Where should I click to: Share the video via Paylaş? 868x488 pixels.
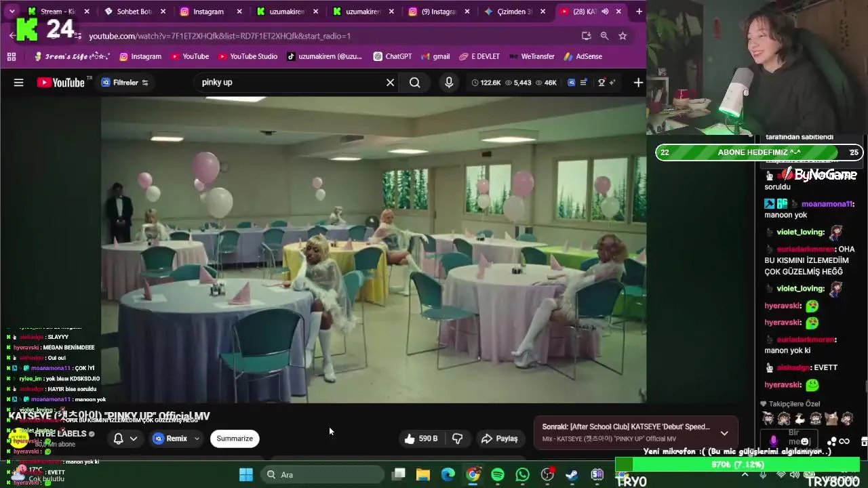[x=500, y=439]
